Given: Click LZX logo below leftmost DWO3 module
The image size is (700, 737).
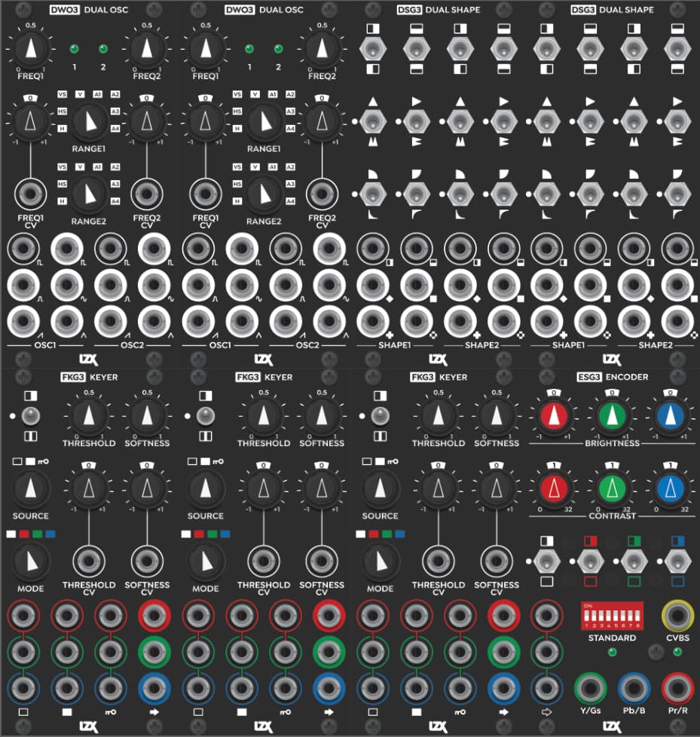Looking at the screenshot, I should (x=89, y=360).
